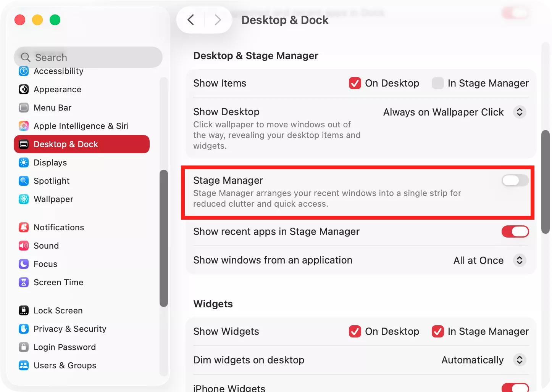The width and height of the screenshot is (552, 392).
Task: Click the Notifications bell icon
Action: [24, 227]
